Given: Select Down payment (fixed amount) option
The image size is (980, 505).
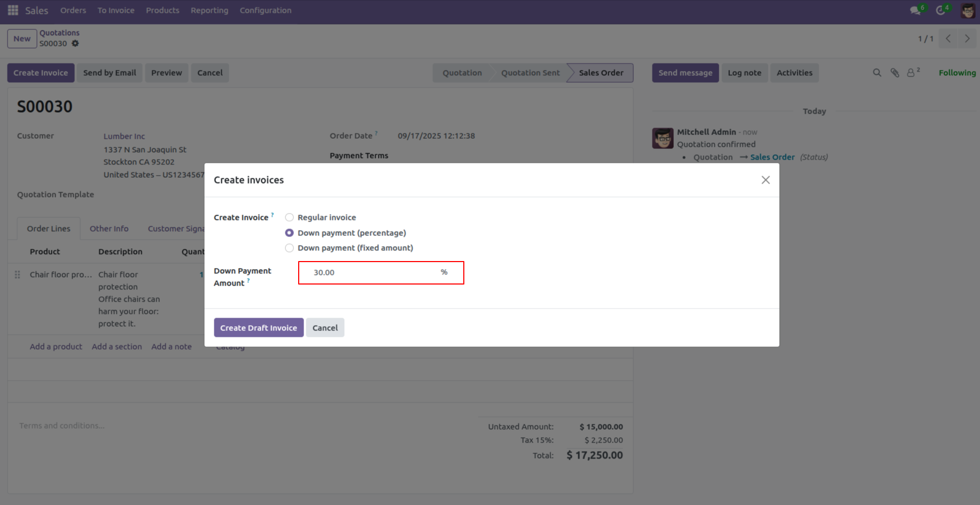Looking at the screenshot, I should [289, 248].
